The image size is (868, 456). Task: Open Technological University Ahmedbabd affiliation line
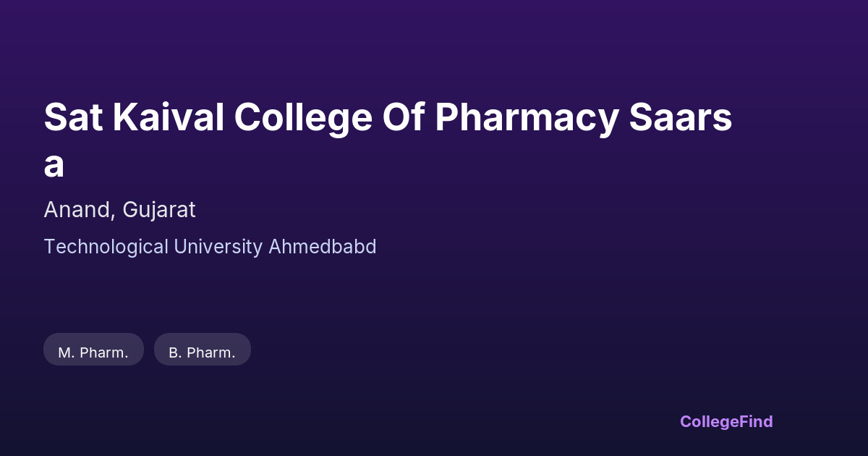(210, 247)
